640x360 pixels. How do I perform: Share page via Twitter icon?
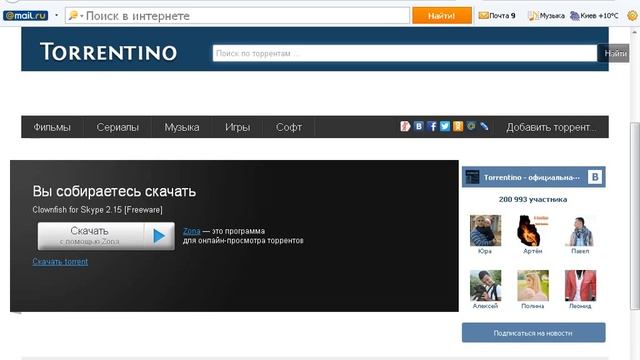point(445,127)
